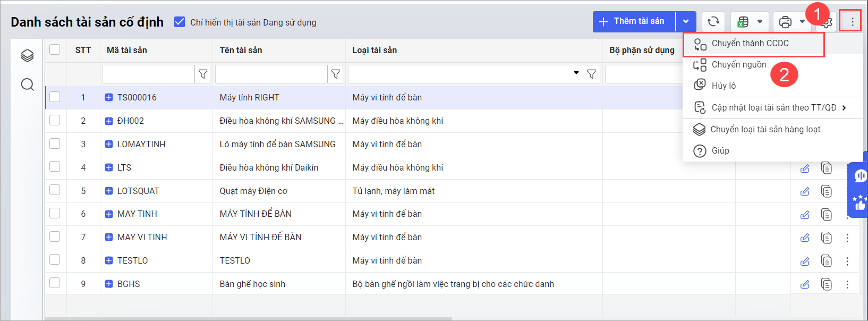This screenshot has width=868, height=321.
Task: Open the layers icon in left sidebar
Action: (28, 56)
